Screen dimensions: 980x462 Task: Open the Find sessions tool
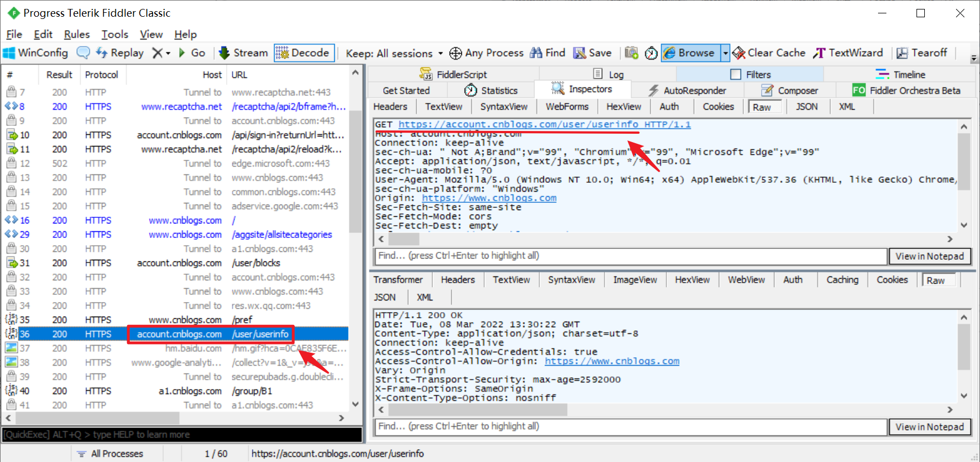(548, 53)
